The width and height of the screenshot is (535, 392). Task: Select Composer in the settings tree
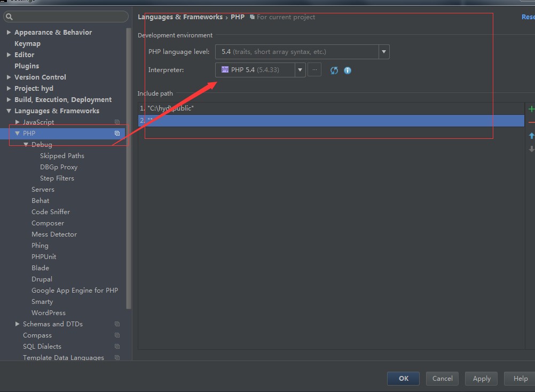coord(48,223)
